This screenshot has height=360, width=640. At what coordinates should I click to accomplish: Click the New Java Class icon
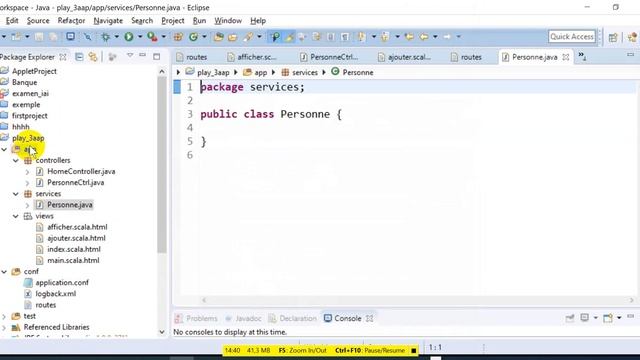click(193, 37)
